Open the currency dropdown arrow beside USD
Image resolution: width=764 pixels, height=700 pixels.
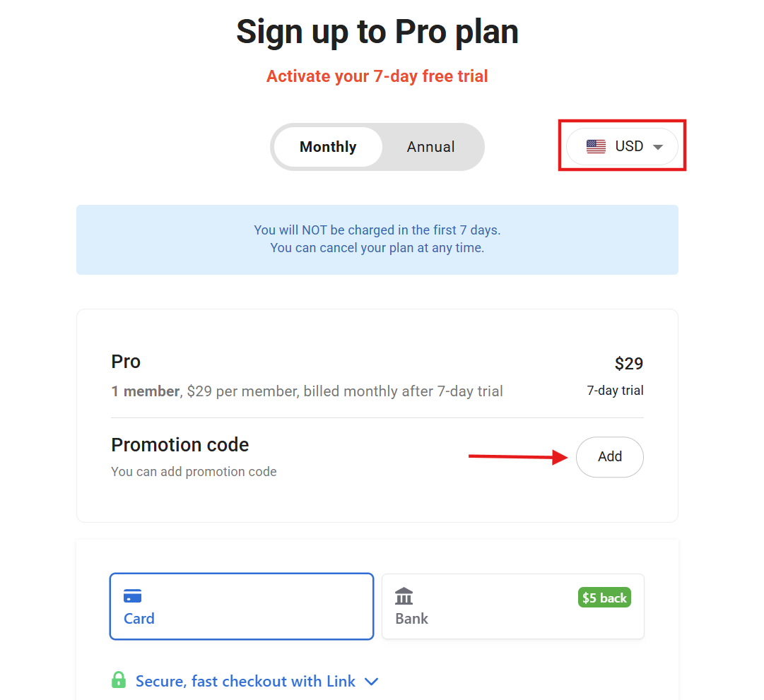pyautogui.click(x=658, y=147)
